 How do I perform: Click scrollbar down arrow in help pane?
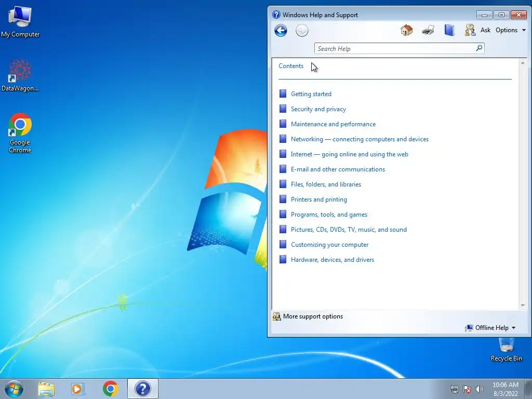pos(523,305)
